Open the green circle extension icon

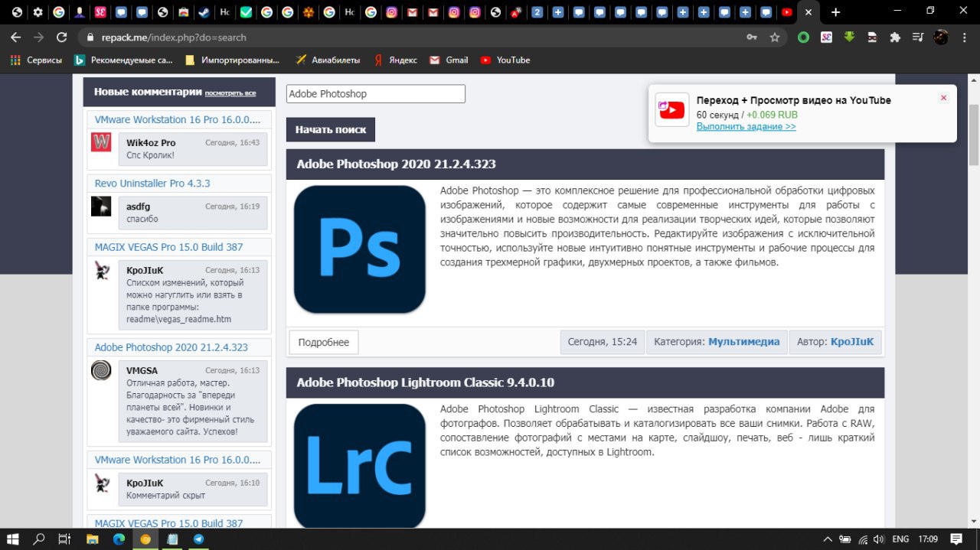coord(803,37)
